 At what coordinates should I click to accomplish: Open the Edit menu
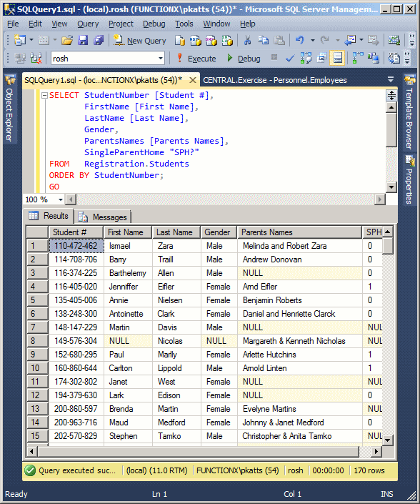pyautogui.click(x=35, y=24)
